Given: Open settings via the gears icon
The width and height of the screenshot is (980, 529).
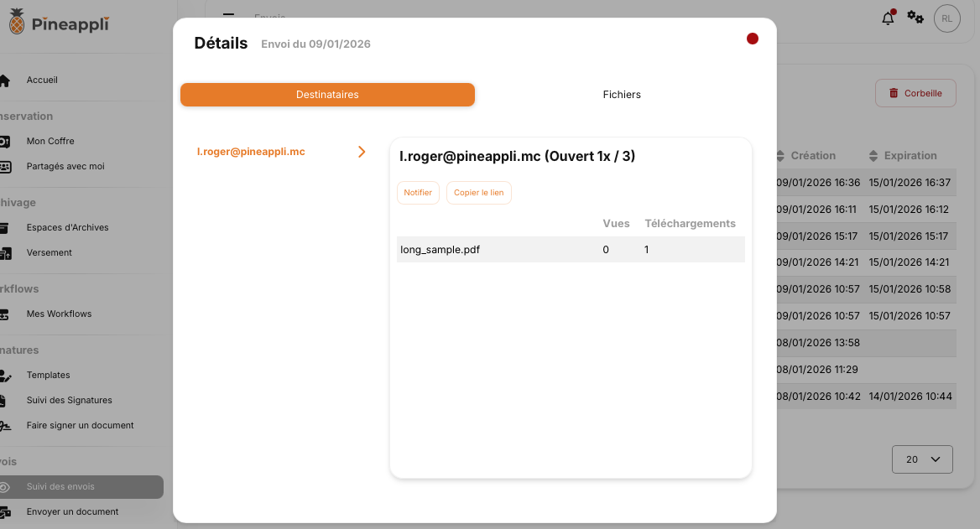Looking at the screenshot, I should 915,18.
